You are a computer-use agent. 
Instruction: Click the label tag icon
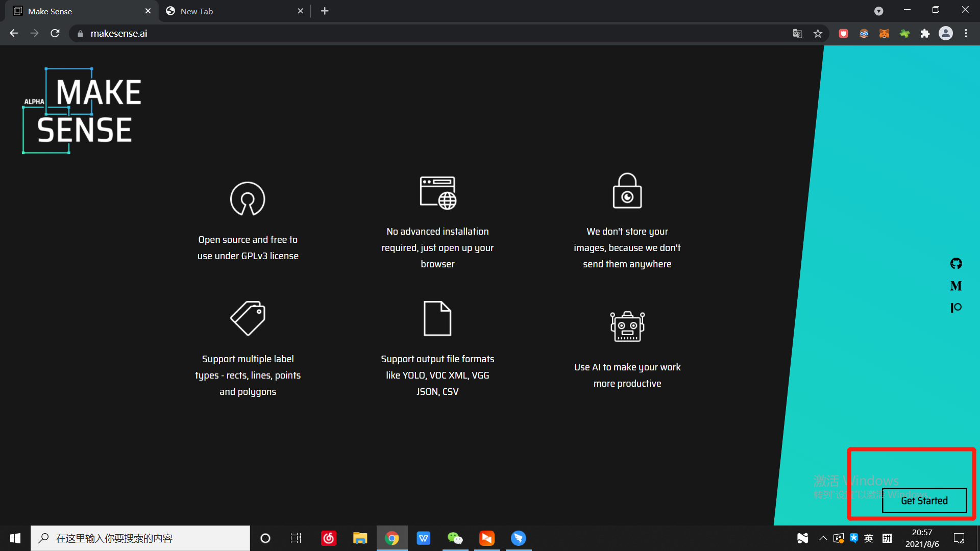point(248,318)
